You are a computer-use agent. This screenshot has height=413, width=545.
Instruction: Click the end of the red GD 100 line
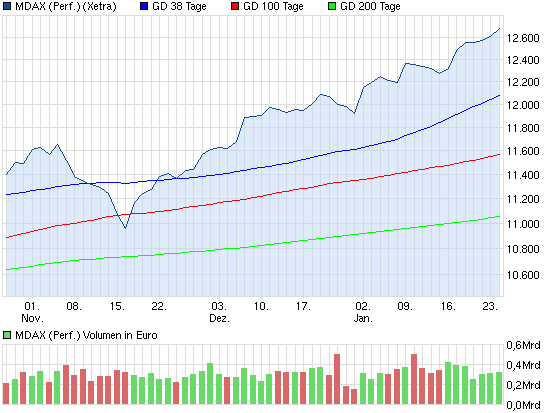[499, 154]
